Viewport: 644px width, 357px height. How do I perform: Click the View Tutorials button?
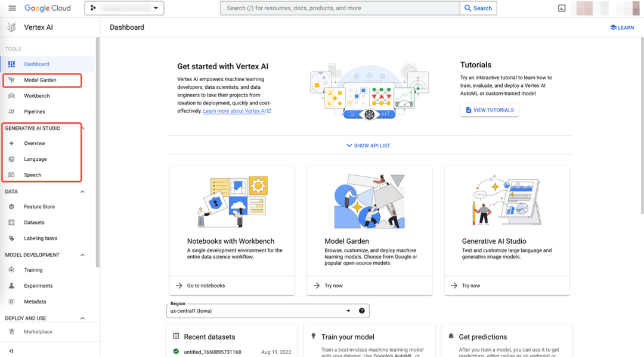[x=490, y=110]
